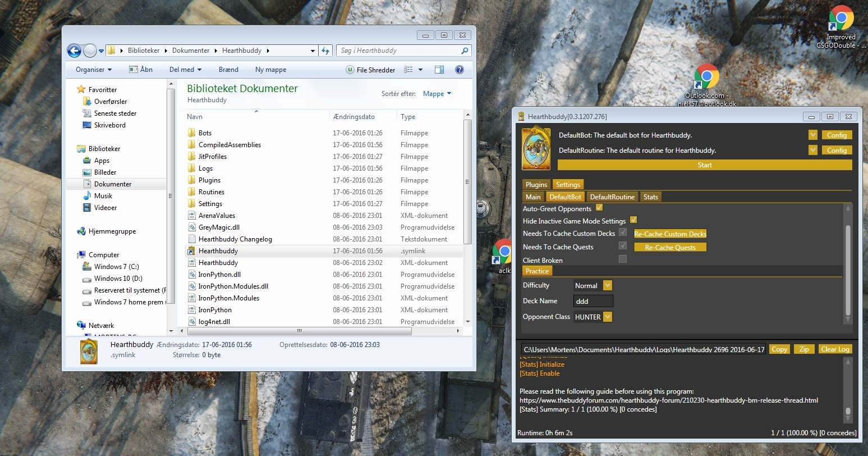This screenshot has height=456, width=868.
Task: Switch to the Stats tab
Action: 651,197
